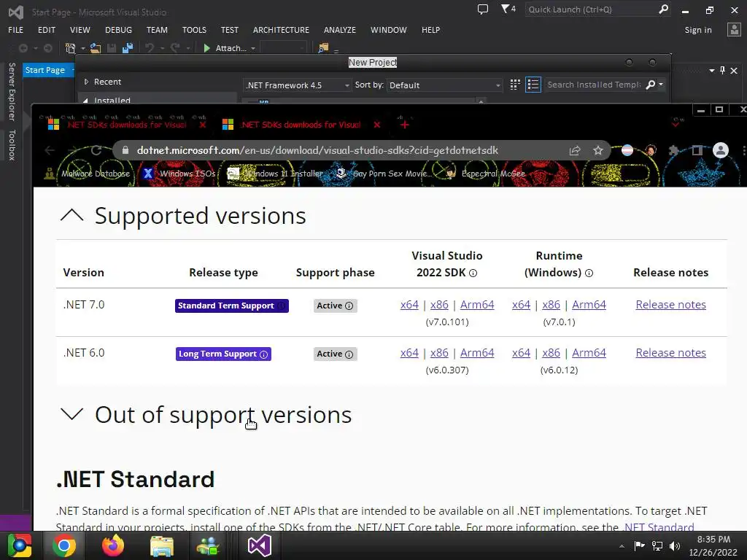The width and height of the screenshot is (747, 560).
Task: Open Firefox from the taskbar
Action: 113,545
